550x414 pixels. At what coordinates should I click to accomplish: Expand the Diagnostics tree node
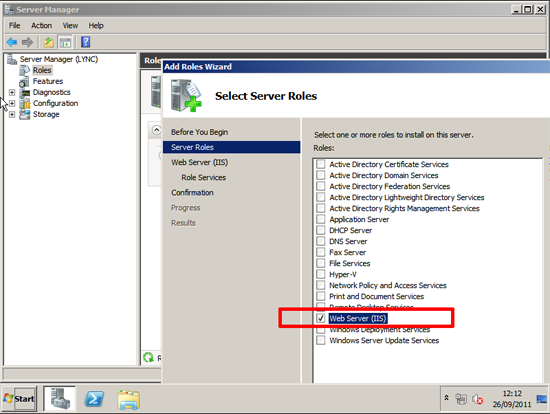click(12, 93)
